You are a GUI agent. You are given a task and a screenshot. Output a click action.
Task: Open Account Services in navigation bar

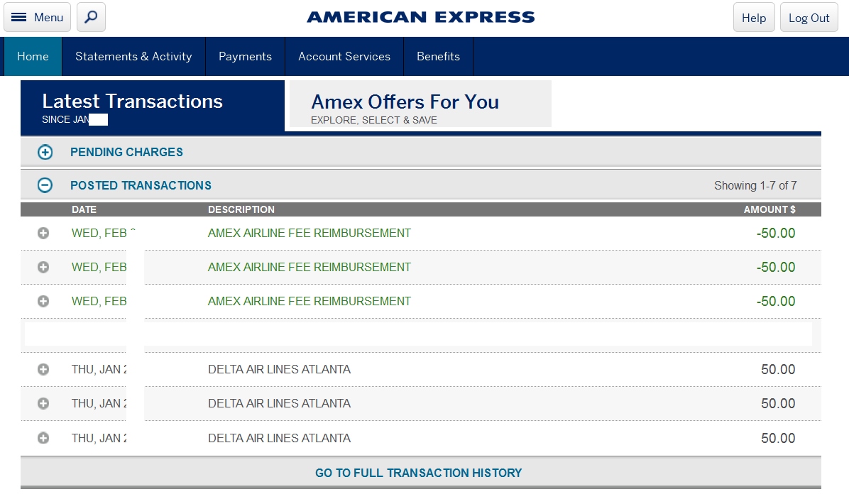[x=344, y=57]
